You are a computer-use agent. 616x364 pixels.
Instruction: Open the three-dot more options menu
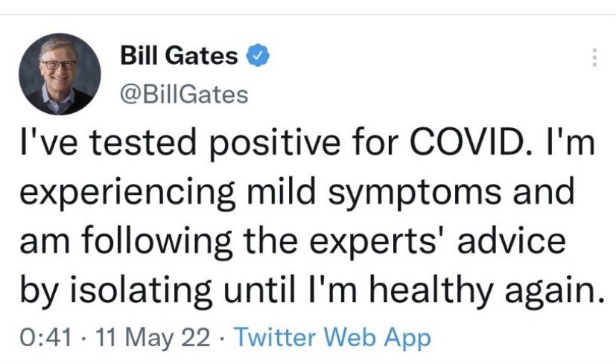click(x=594, y=57)
